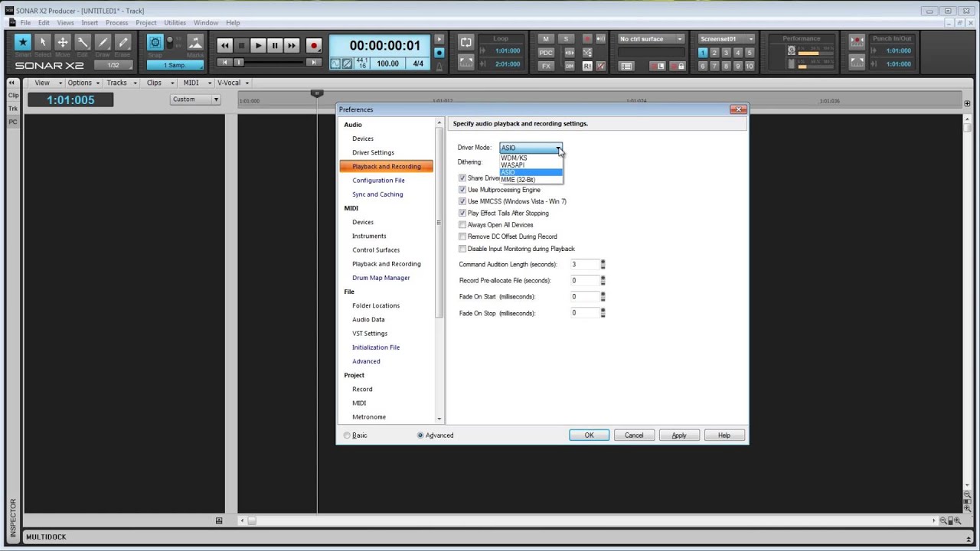Select the Smart tool

[x=23, y=44]
